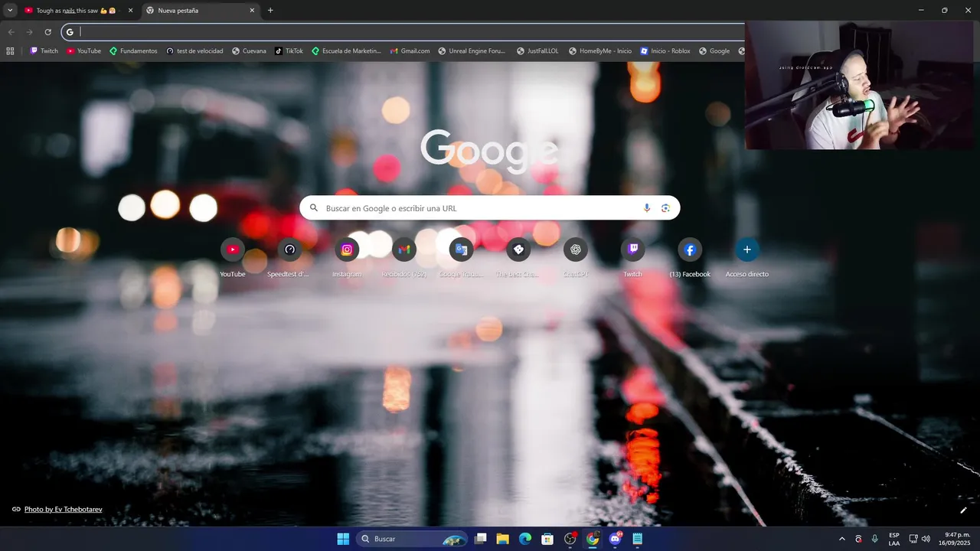The height and width of the screenshot is (551, 980).
Task: Open the TikTok bookmark
Action: [289, 51]
